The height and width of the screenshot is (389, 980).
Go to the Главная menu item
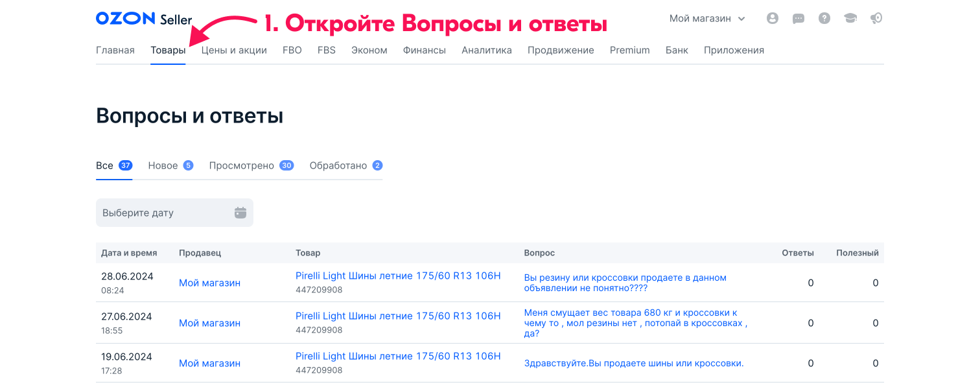point(115,50)
